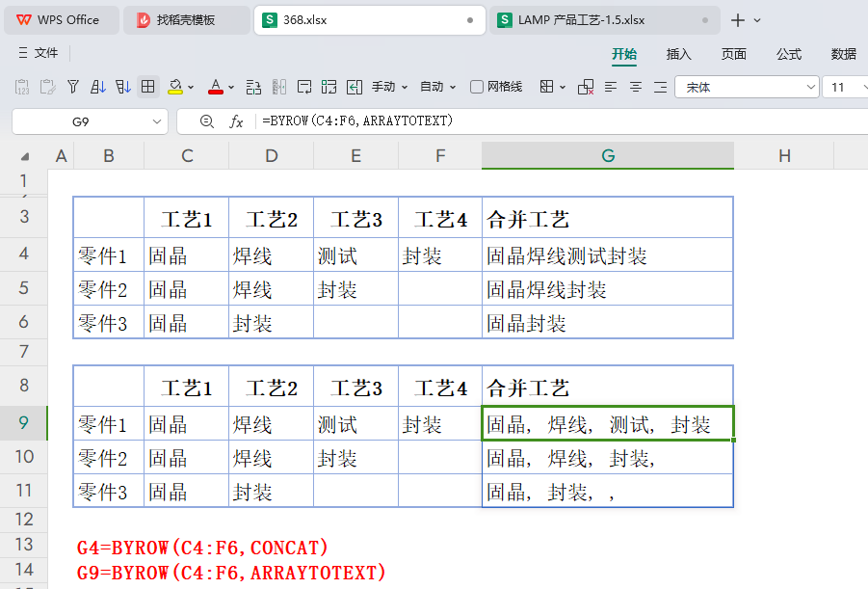Switch to the 开始 ribbon tab
The width and height of the screenshot is (868, 589).
click(624, 54)
